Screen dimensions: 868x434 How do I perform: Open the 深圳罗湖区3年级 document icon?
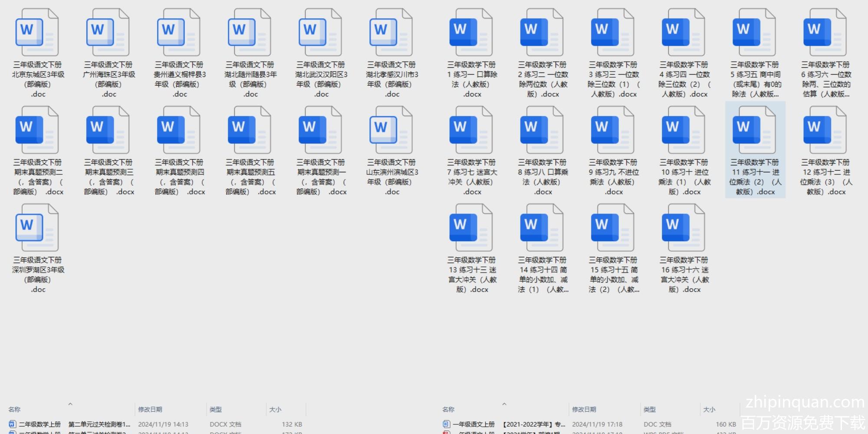(37, 228)
